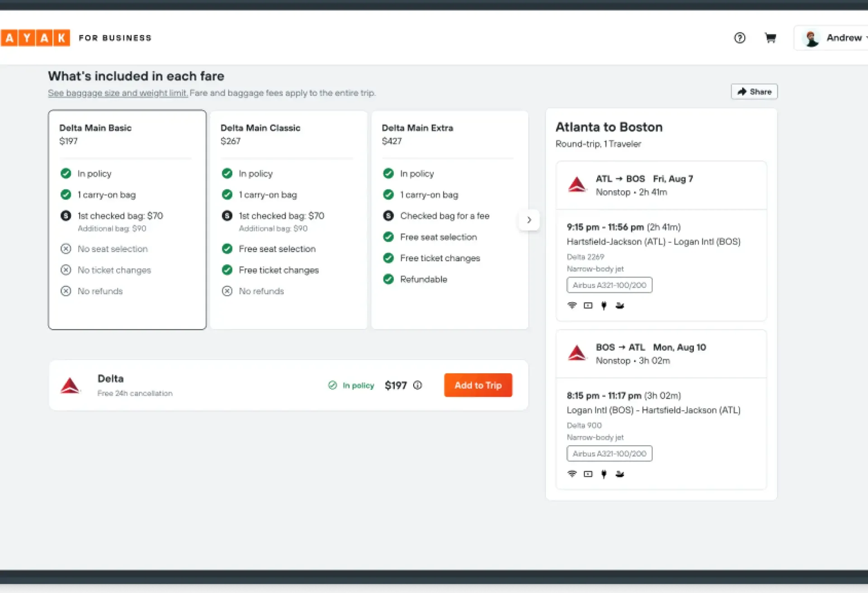The width and height of the screenshot is (868, 593).
Task: Select the Delta Main Basic fare card
Action: click(127, 220)
